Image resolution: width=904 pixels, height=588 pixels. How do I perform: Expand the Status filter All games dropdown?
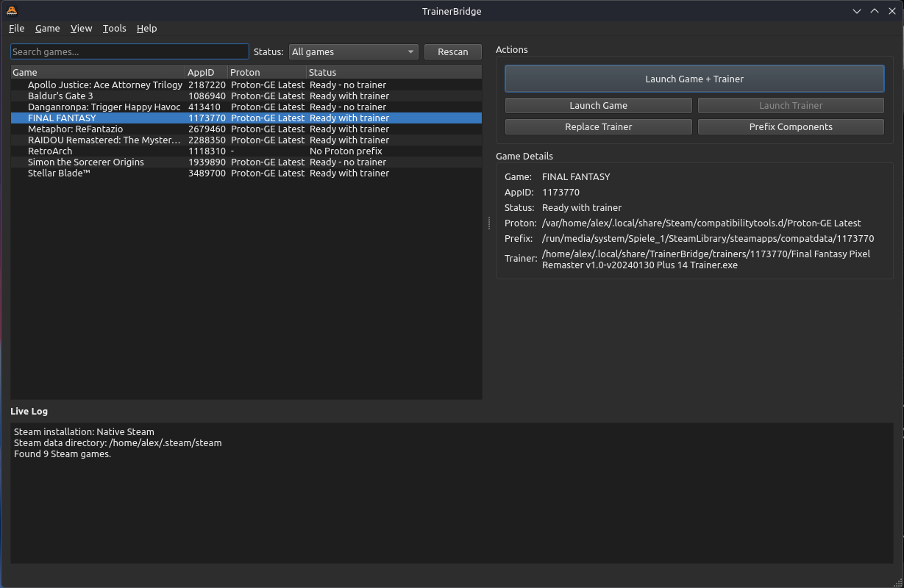tap(353, 51)
